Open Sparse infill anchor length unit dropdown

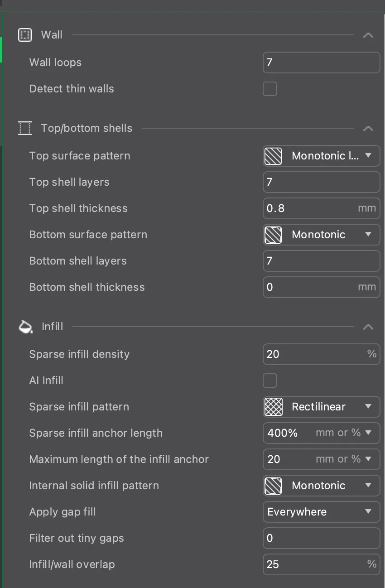click(x=368, y=433)
